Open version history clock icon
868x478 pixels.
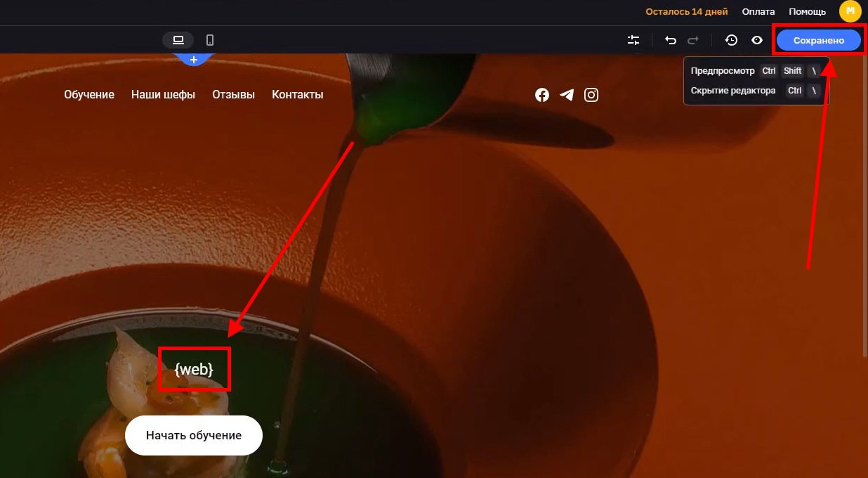731,40
